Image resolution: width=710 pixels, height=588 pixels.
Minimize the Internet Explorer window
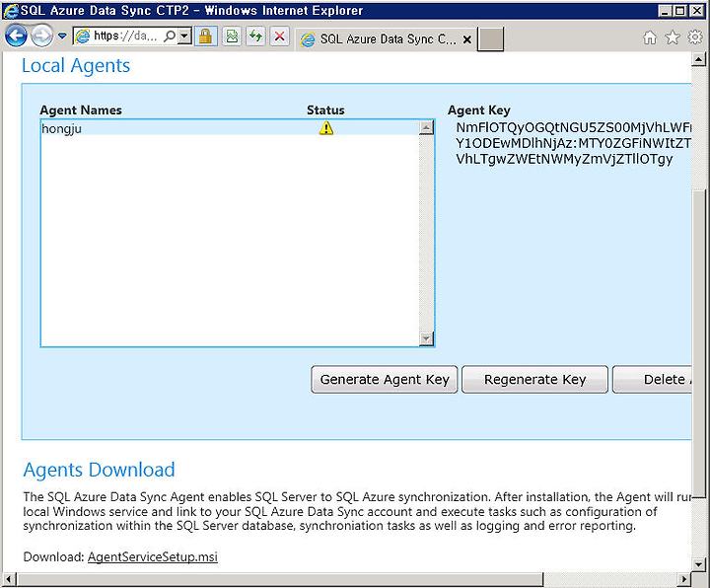click(x=665, y=11)
